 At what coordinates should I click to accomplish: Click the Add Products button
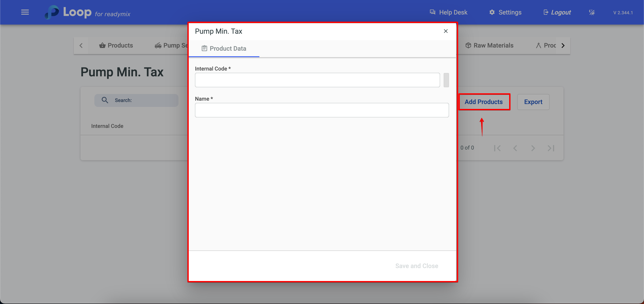(x=483, y=102)
